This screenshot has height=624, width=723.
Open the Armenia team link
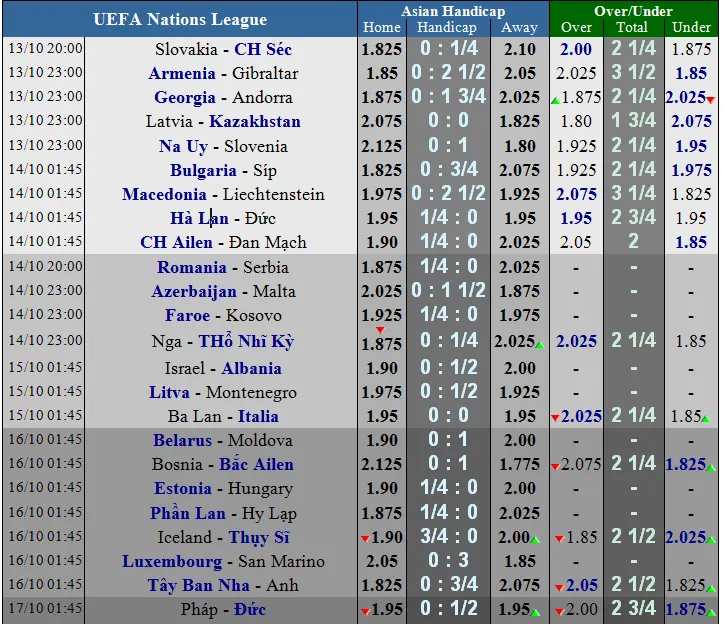[x=182, y=73]
